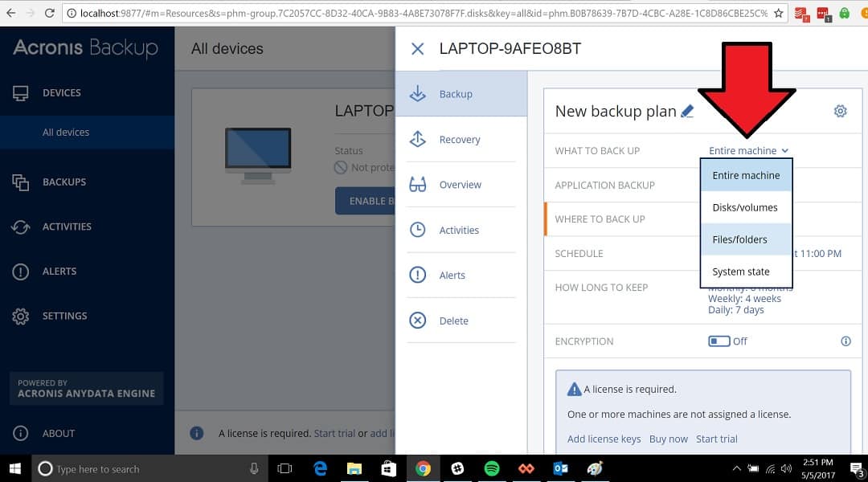868x482 pixels.
Task: Click the 'Weekly: 4 weeks' retention text
Action: pos(744,299)
